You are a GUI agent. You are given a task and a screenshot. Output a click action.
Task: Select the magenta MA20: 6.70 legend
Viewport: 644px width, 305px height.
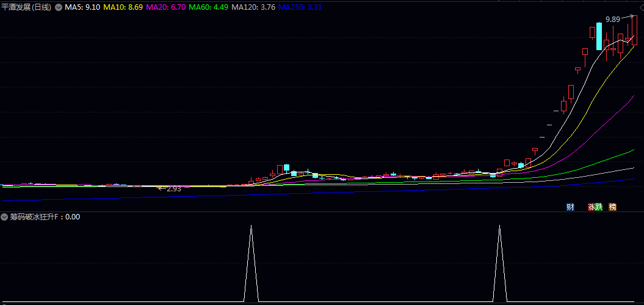(165, 7)
